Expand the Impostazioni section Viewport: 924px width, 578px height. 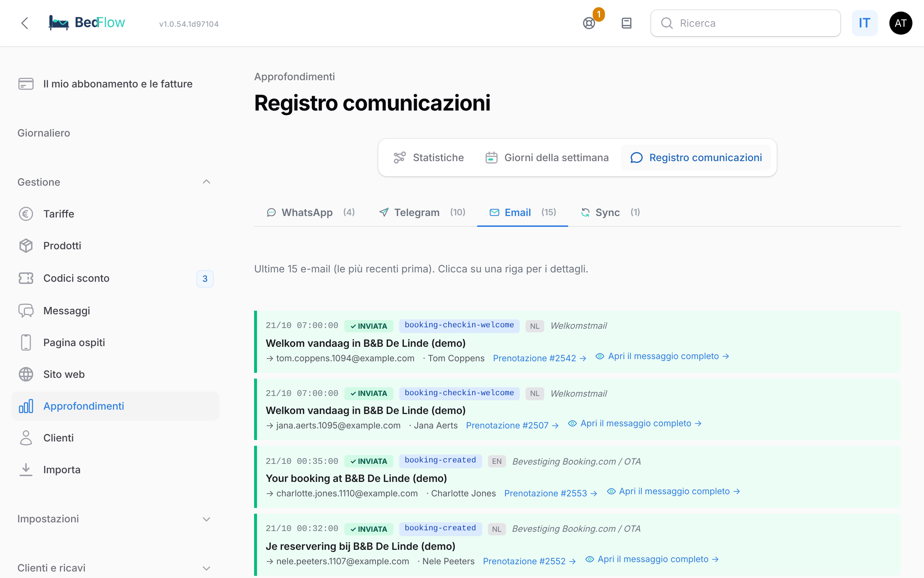point(114,519)
